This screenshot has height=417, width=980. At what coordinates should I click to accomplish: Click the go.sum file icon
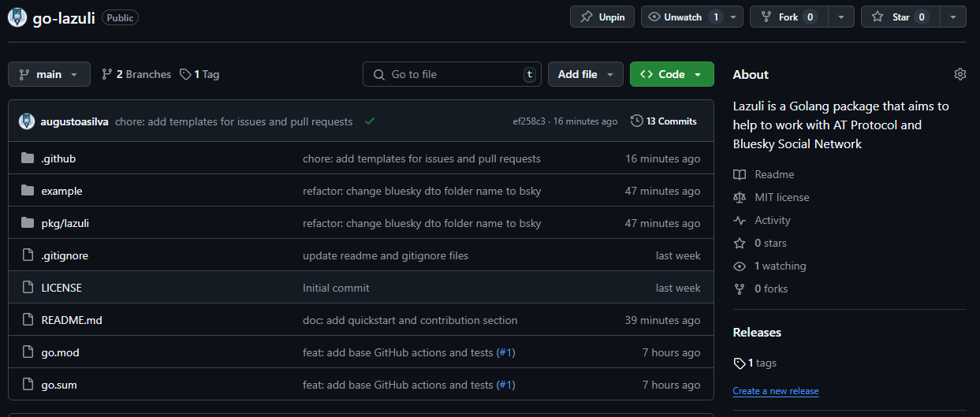28,385
